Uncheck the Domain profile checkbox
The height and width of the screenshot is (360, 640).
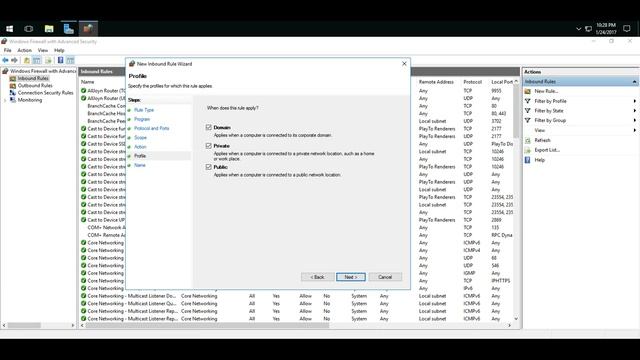click(209, 127)
